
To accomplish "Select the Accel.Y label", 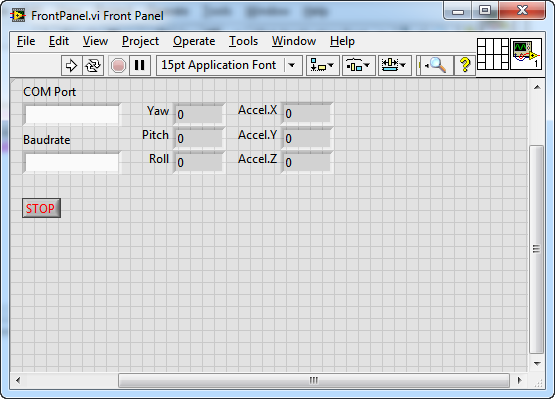I will (258, 135).
